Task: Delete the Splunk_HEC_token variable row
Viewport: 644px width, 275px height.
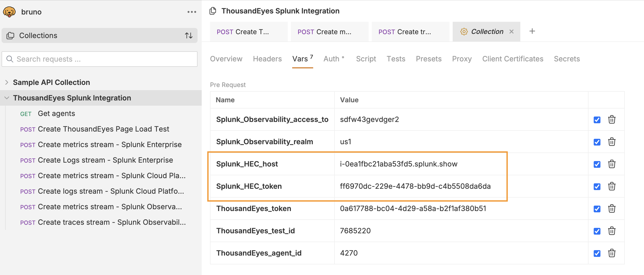Action: [612, 186]
